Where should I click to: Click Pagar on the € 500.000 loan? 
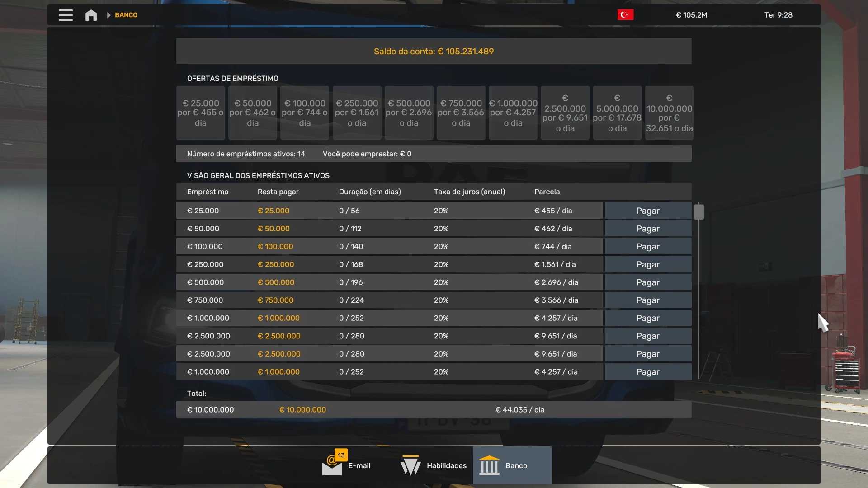[x=647, y=282]
